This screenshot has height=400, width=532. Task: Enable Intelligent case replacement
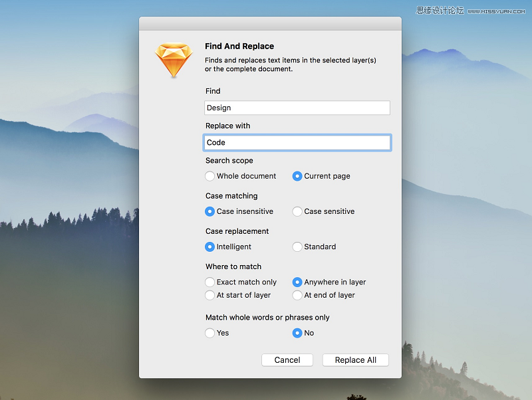[x=210, y=247]
